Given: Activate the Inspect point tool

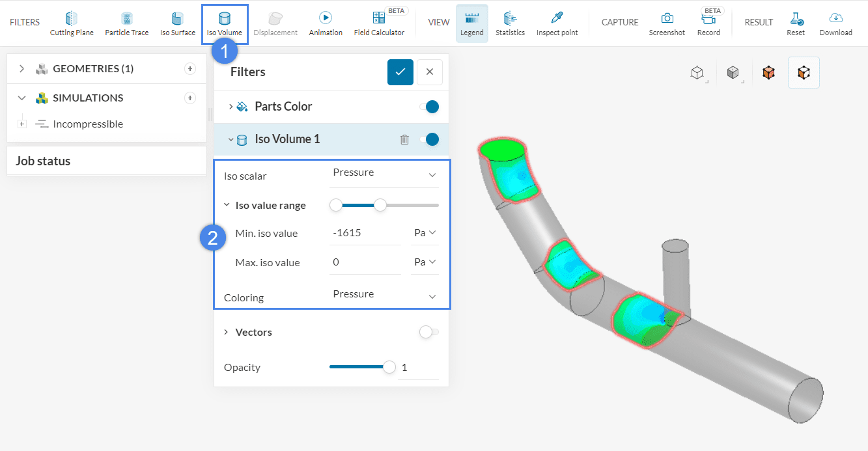Looking at the screenshot, I should pyautogui.click(x=557, y=23).
